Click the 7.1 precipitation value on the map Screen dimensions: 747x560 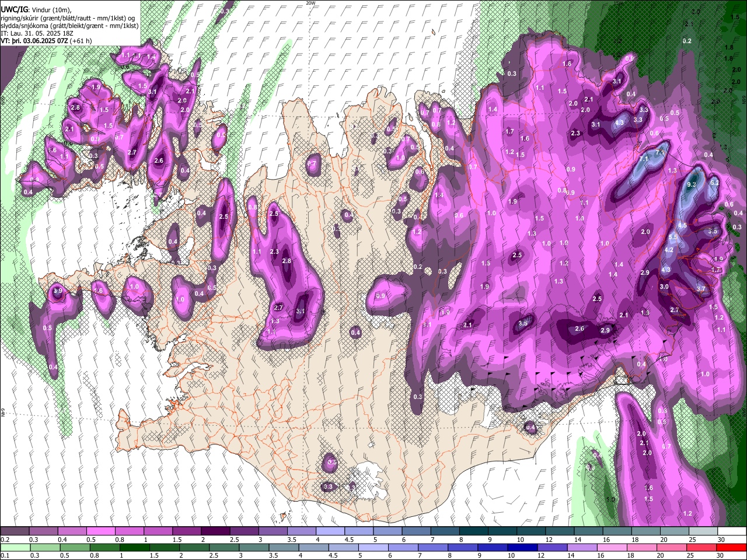point(644,159)
